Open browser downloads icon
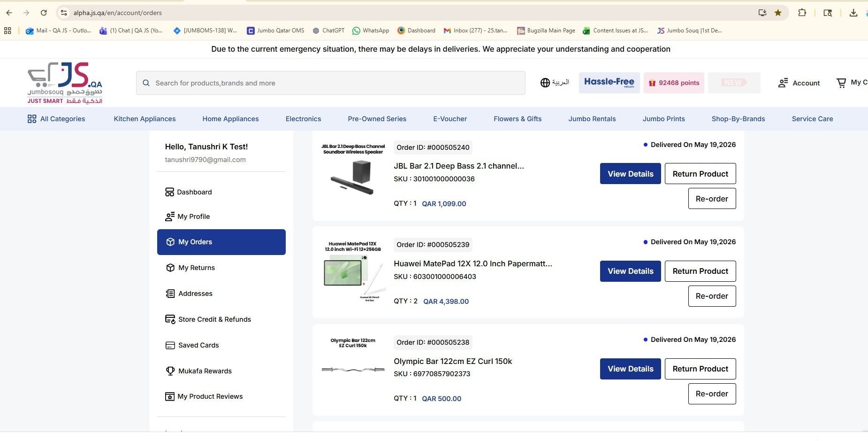The height and width of the screenshot is (441, 868). click(x=853, y=13)
